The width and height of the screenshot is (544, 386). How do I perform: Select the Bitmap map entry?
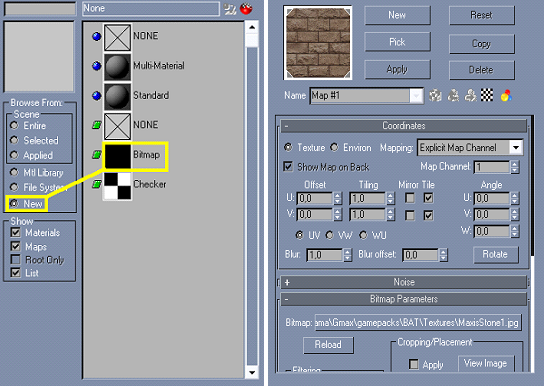[147, 155]
